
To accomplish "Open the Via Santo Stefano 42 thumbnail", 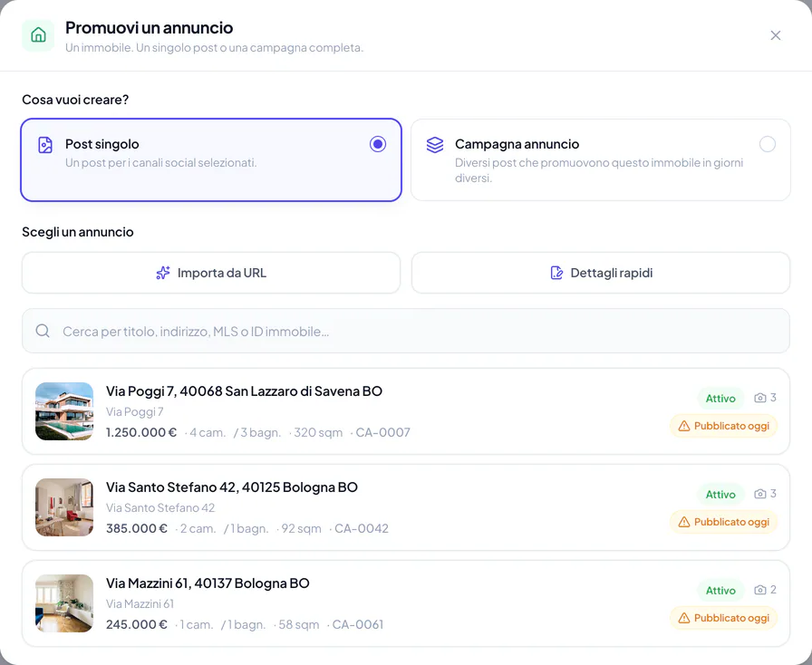I will pyautogui.click(x=64, y=507).
